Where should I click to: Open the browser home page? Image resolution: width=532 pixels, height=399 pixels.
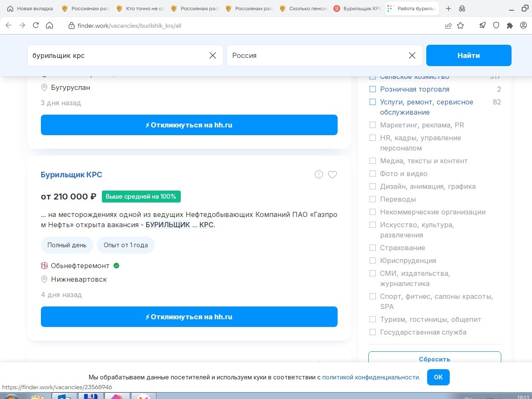point(49,26)
